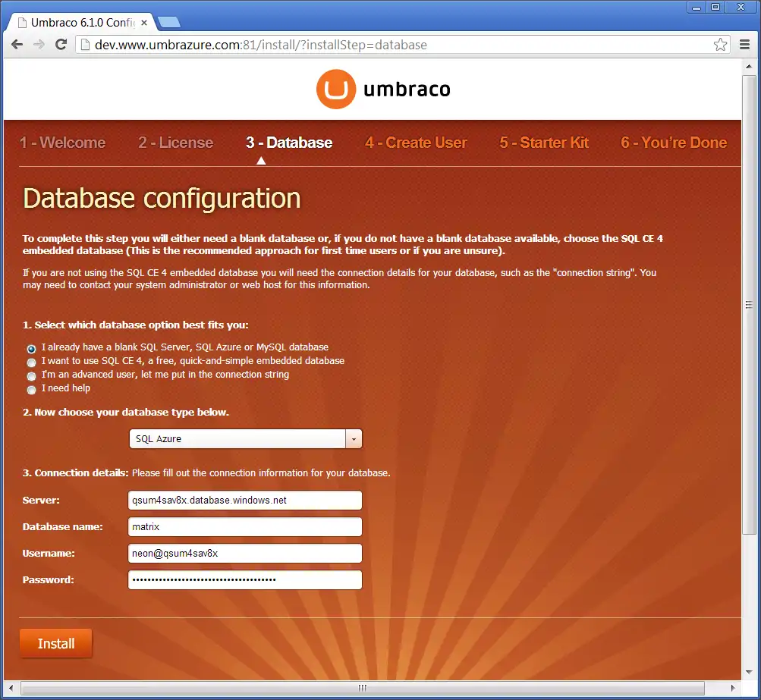Image resolution: width=761 pixels, height=700 pixels.
Task: Open the Chrome menu hamburger icon
Action: [744, 45]
